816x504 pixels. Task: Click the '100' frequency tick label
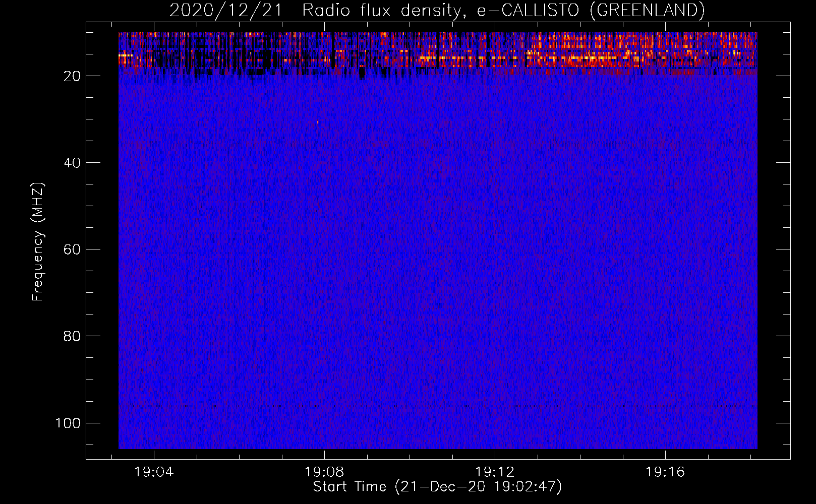(x=68, y=423)
